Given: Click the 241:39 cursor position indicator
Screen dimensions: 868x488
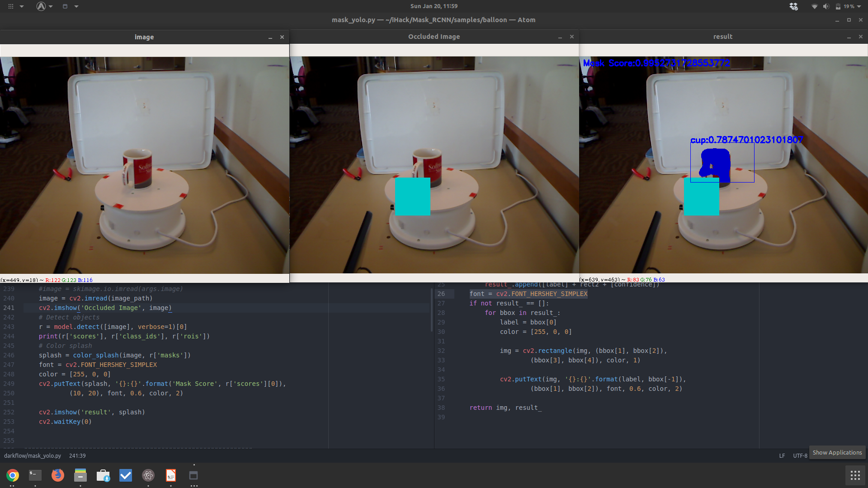Looking at the screenshot, I should tap(77, 455).
